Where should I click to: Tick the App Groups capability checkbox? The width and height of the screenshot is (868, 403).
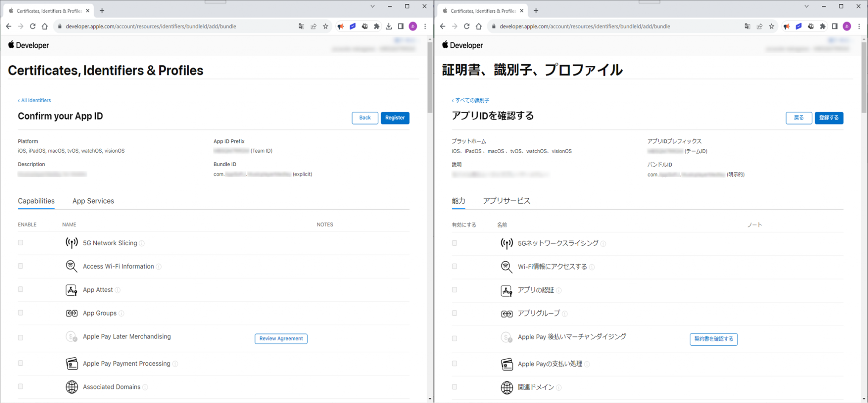tap(20, 313)
